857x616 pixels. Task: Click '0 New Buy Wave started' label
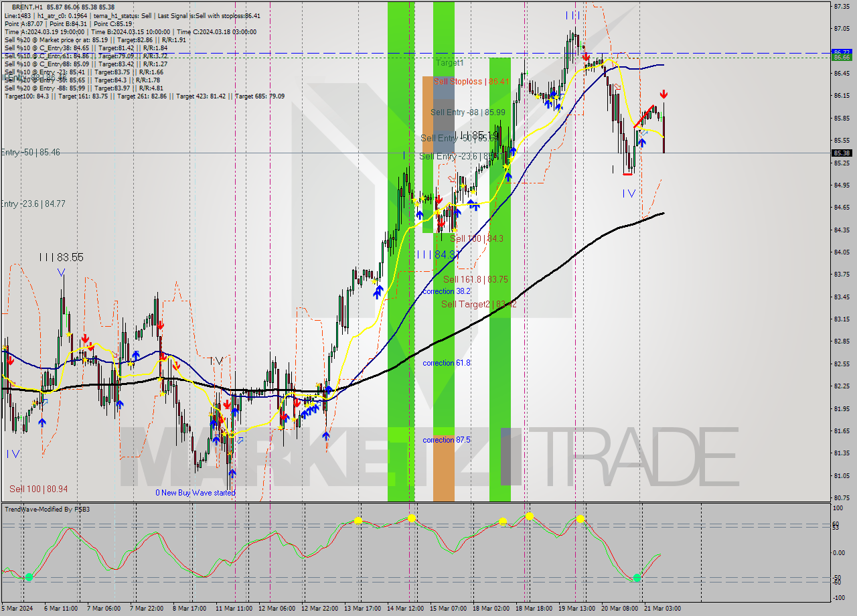point(196,493)
